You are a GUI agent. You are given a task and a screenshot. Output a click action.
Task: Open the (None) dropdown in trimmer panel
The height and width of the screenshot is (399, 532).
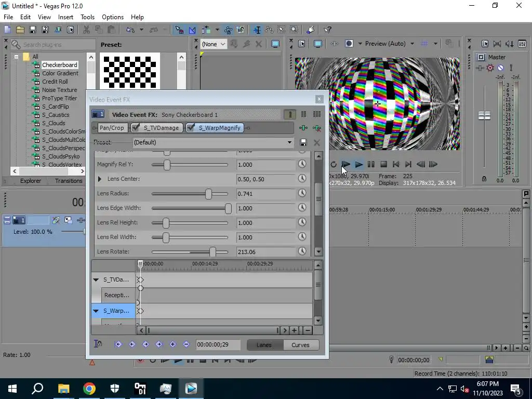[214, 44]
